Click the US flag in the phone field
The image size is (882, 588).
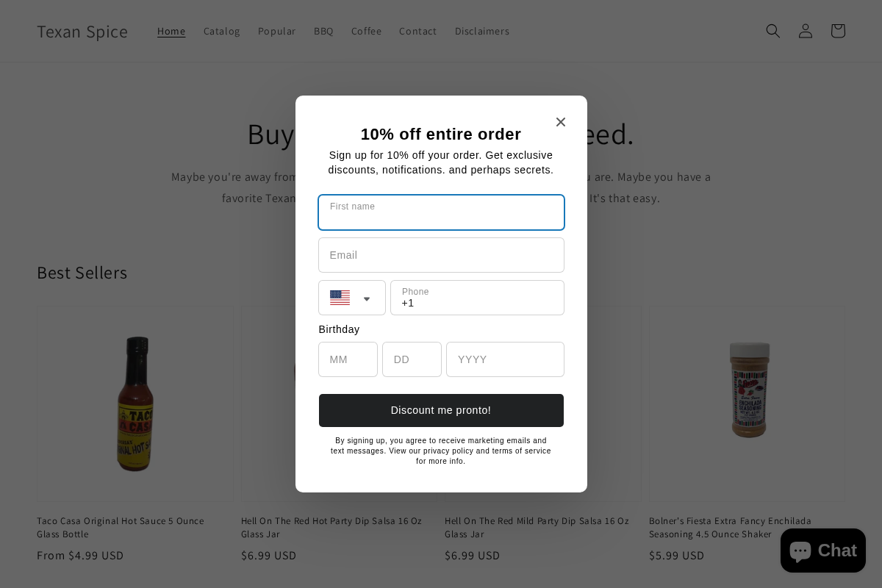[x=340, y=298]
